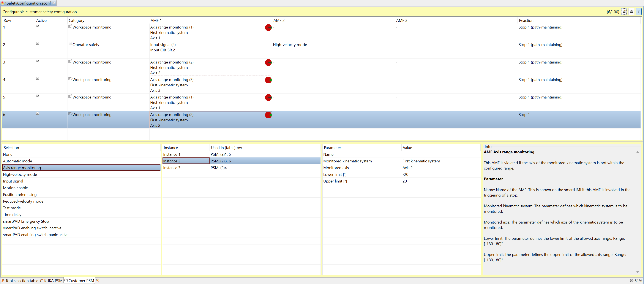The width and height of the screenshot is (644, 284).
Task: Click the new tab creation icon on the taskbar
Action: pyautogui.click(x=98, y=281)
